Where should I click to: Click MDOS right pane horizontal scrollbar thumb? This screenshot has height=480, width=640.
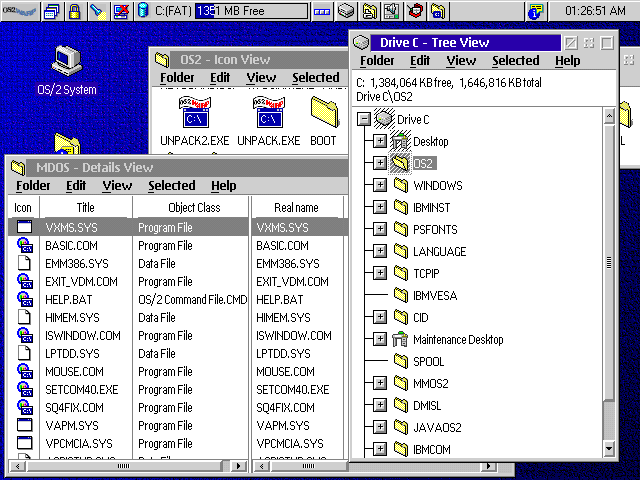click(x=309, y=466)
